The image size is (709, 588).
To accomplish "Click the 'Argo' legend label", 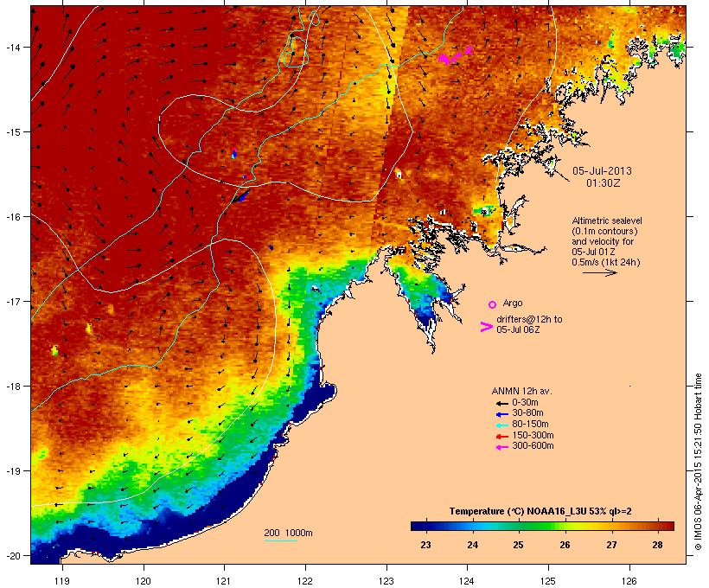I will point(513,303).
